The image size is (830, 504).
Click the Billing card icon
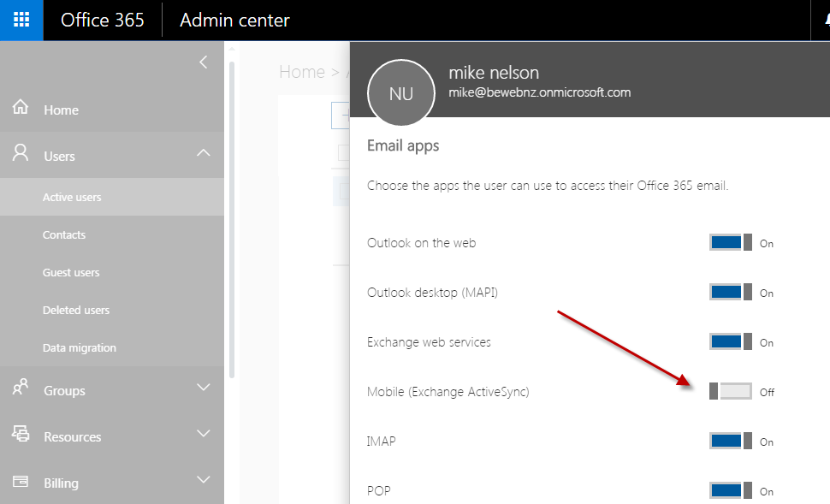21,481
